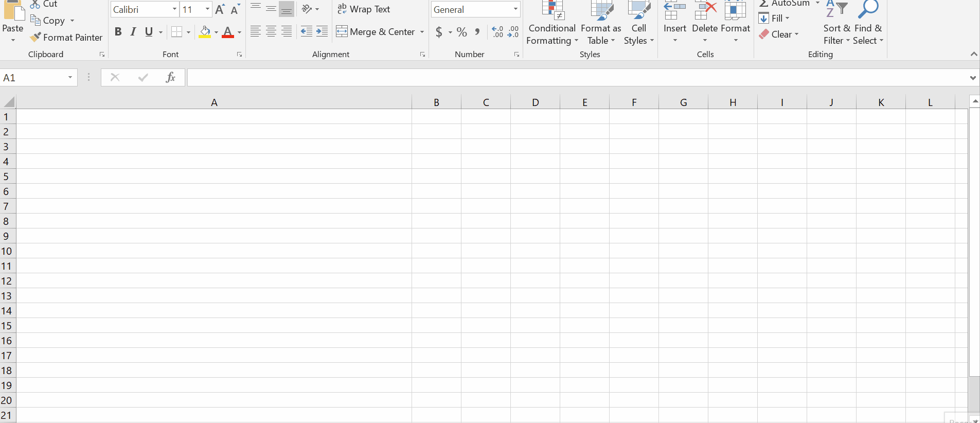Image resolution: width=980 pixels, height=423 pixels.
Task: Toggle Underline formatting
Action: [x=149, y=32]
